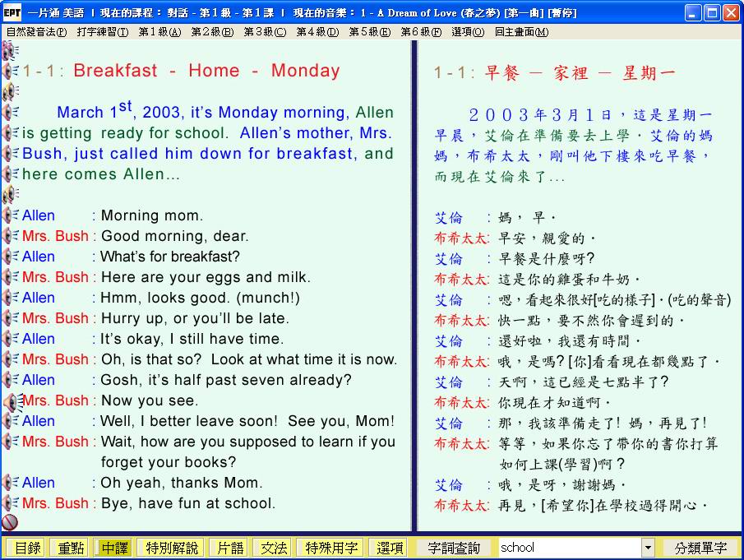Open the 第1級(A) menu
Image resolution: width=744 pixels, height=560 pixels.
click(159, 32)
